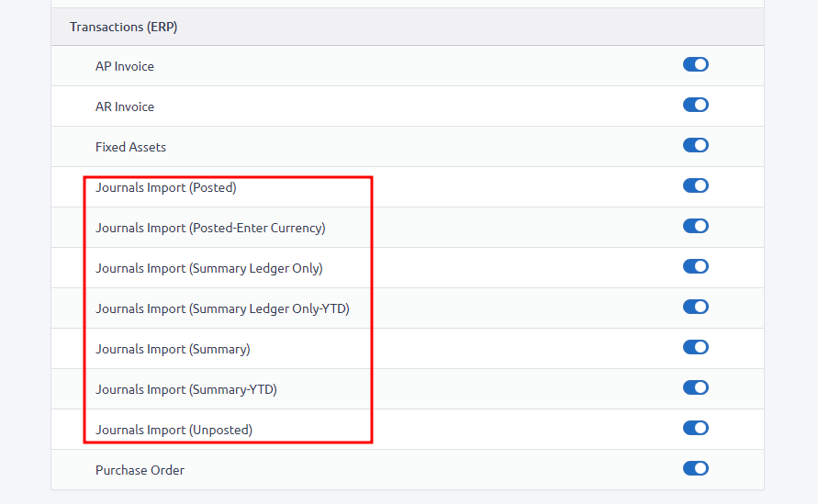This screenshot has height=504, width=818.
Task: Select the AR Invoice label
Action: (x=125, y=106)
